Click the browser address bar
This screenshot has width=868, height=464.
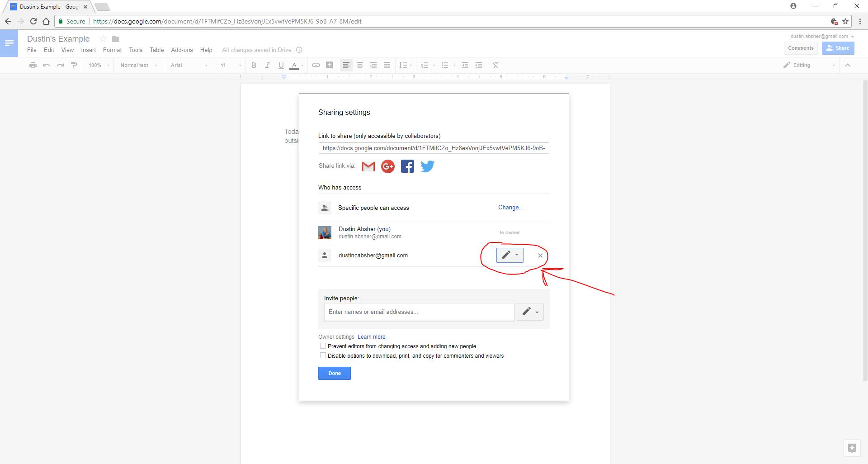click(x=452, y=21)
